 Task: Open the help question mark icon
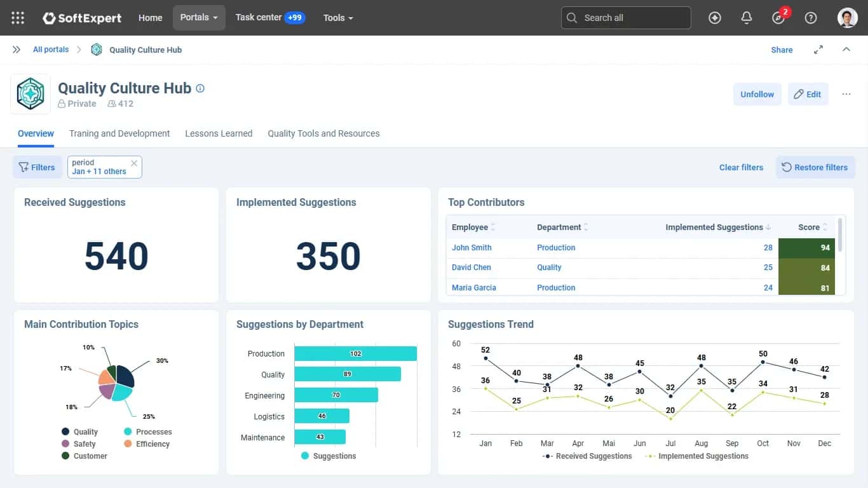[x=811, y=18]
